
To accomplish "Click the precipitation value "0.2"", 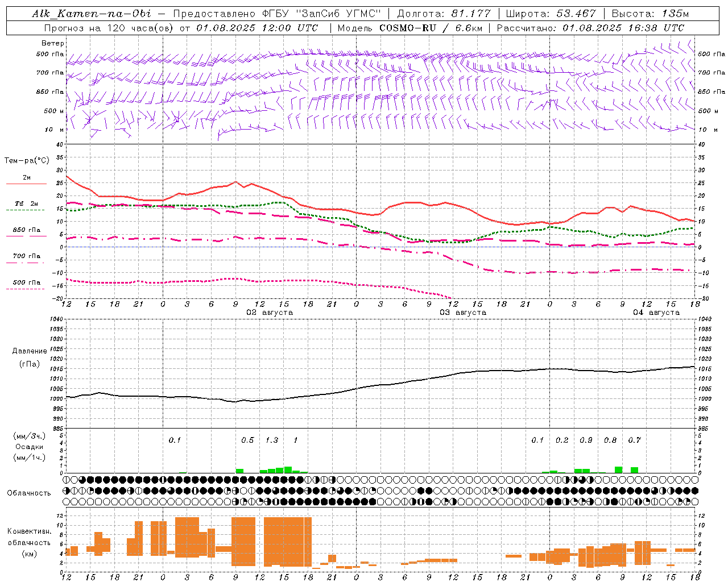I will (562, 440).
